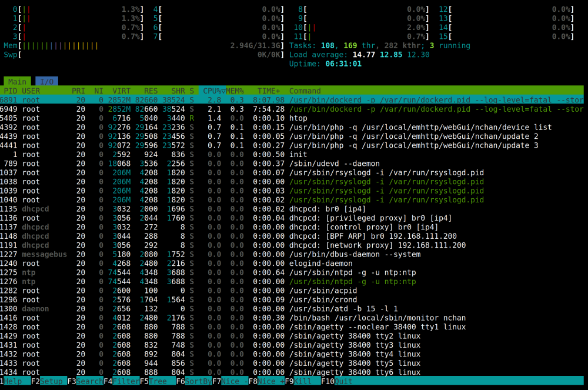Click the Load average values
Screen dimensions: 588x390
(391, 54)
